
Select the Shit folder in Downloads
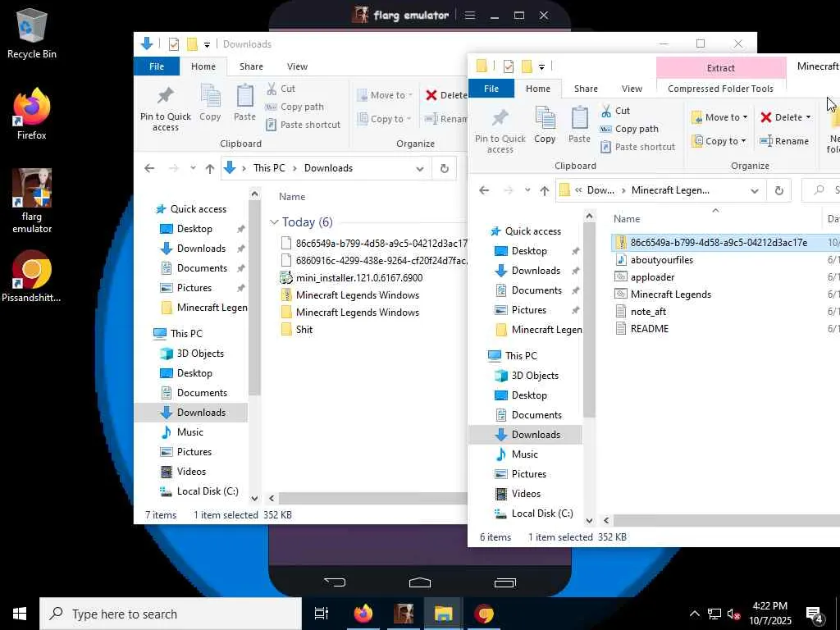[x=304, y=330]
